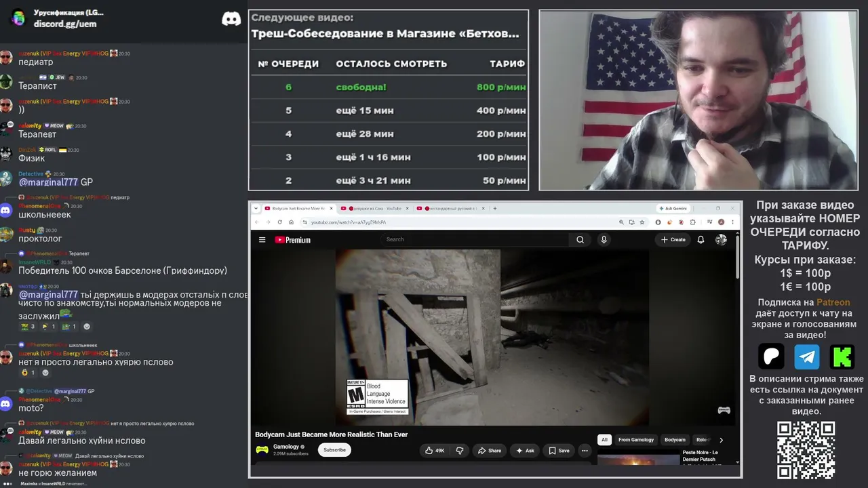
Task: Click the webcam feed of the streamer
Action: (698, 100)
